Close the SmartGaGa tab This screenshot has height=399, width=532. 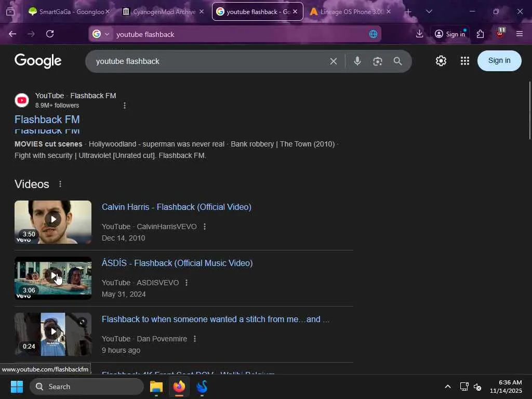pyautogui.click(x=108, y=11)
